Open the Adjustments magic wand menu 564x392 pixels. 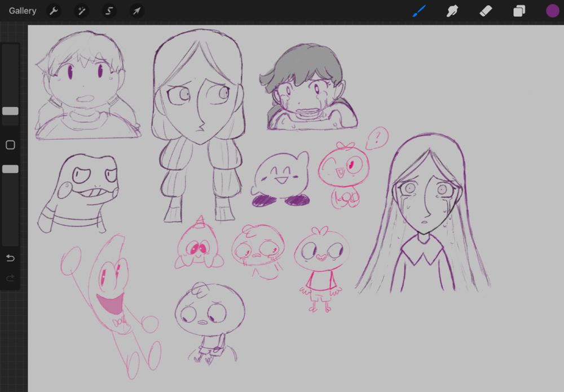[82, 11]
